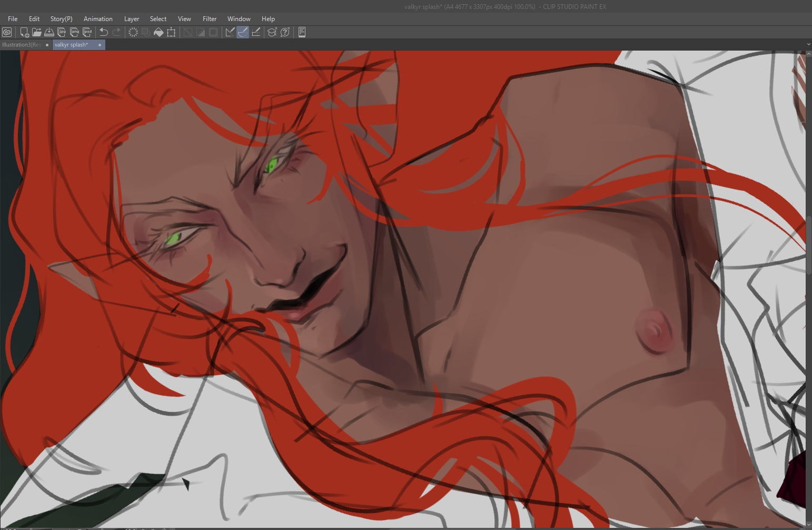The width and height of the screenshot is (812, 530).
Task: Toggle Snap to Grid
Action: tap(256, 32)
